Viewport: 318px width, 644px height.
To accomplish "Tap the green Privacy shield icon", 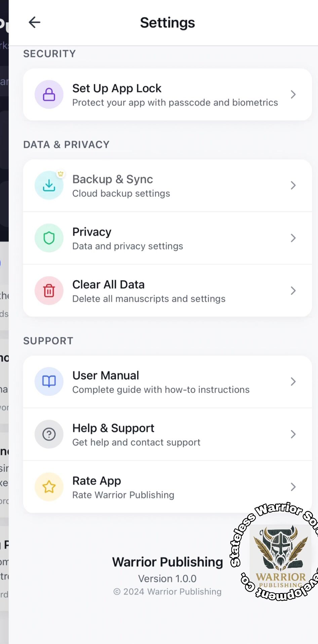I will [49, 238].
